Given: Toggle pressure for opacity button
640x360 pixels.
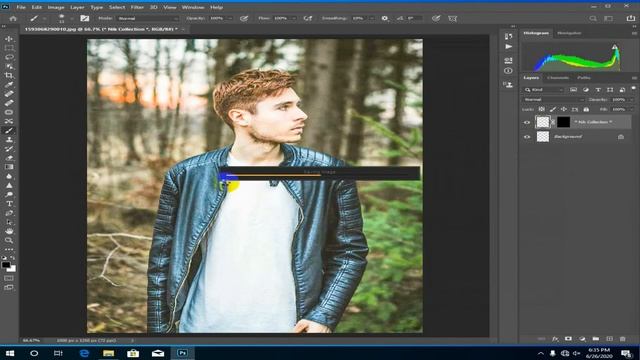Looking at the screenshot, I should (244, 18).
